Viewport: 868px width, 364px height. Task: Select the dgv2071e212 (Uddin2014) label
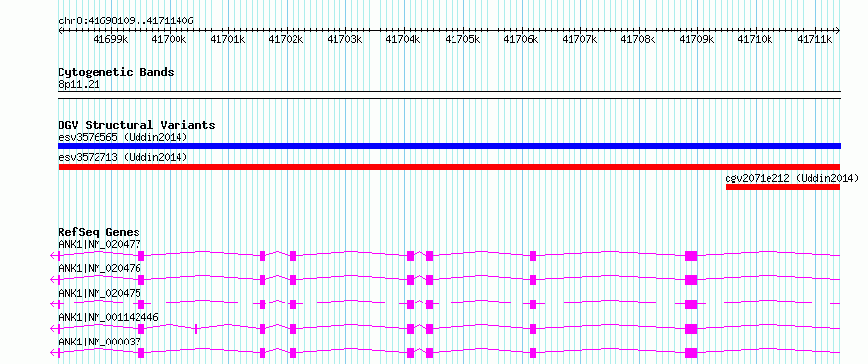pos(792,178)
